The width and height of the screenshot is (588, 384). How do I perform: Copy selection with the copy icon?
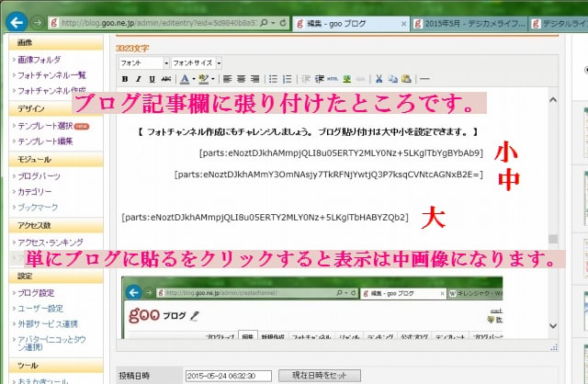click(x=392, y=79)
